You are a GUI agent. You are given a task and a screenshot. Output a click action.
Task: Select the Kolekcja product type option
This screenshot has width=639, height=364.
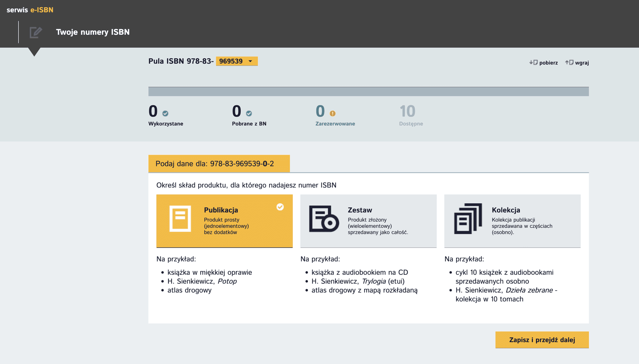tap(512, 221)
